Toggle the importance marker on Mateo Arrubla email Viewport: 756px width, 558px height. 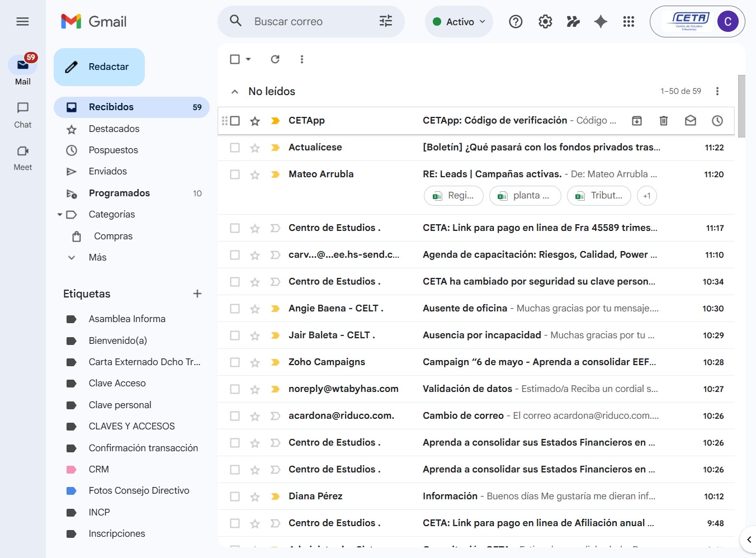(275, 174)
